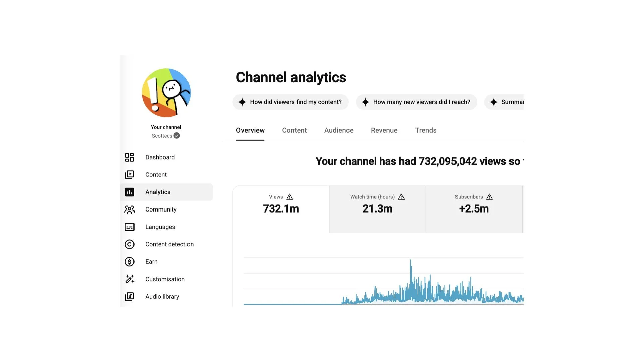The width and height of the screenshot is (644, 362).
Task: Click the Analytics bar chart icon
Action: pos(129,192)
